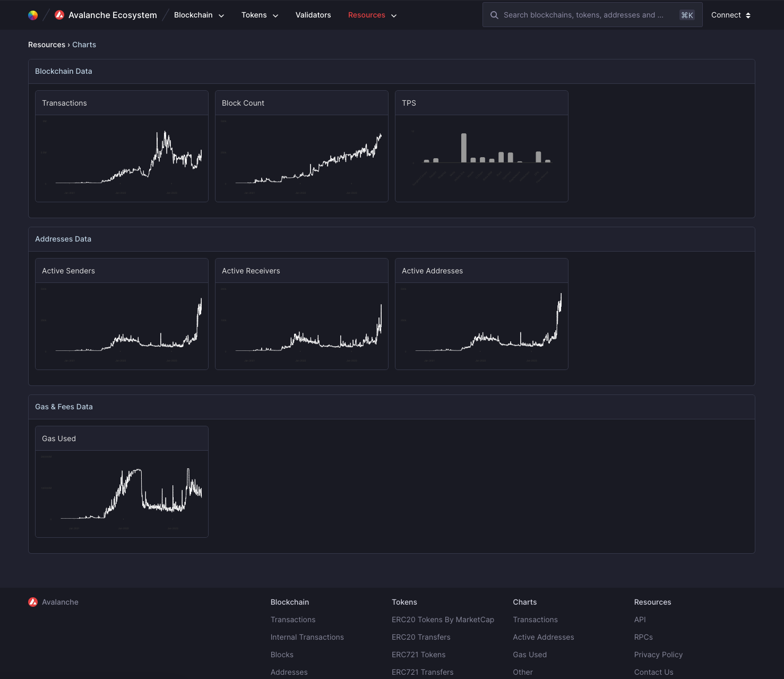The width and height of the screenshot is (784, 679).
Task: Open footer API link
Action: [640, 620]
